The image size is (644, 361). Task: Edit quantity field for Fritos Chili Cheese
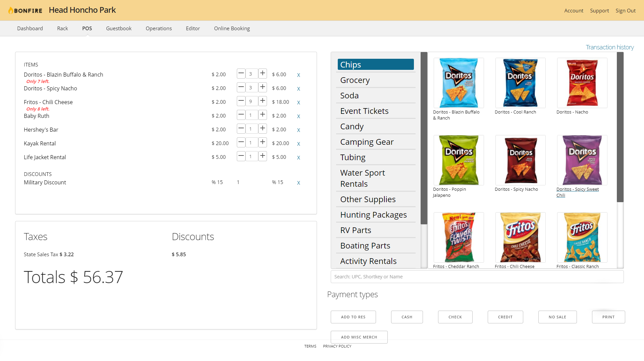click(x=252, y=101)
